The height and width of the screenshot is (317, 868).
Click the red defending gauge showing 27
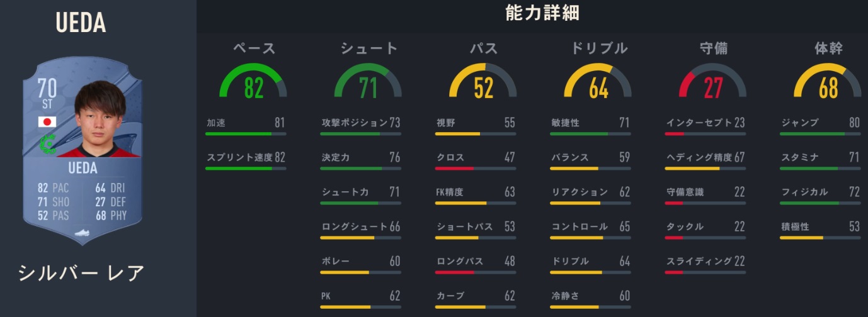pyautogui.click(x=713, y=83)
